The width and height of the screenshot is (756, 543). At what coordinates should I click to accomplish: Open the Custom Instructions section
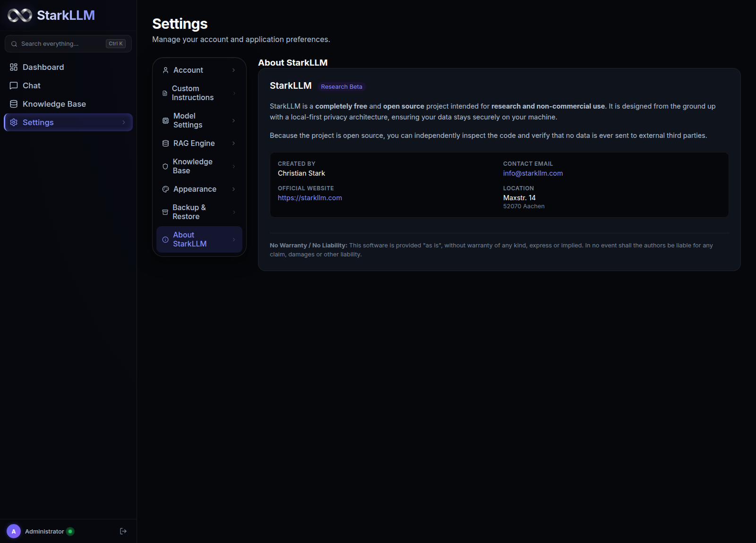point(199,93)
